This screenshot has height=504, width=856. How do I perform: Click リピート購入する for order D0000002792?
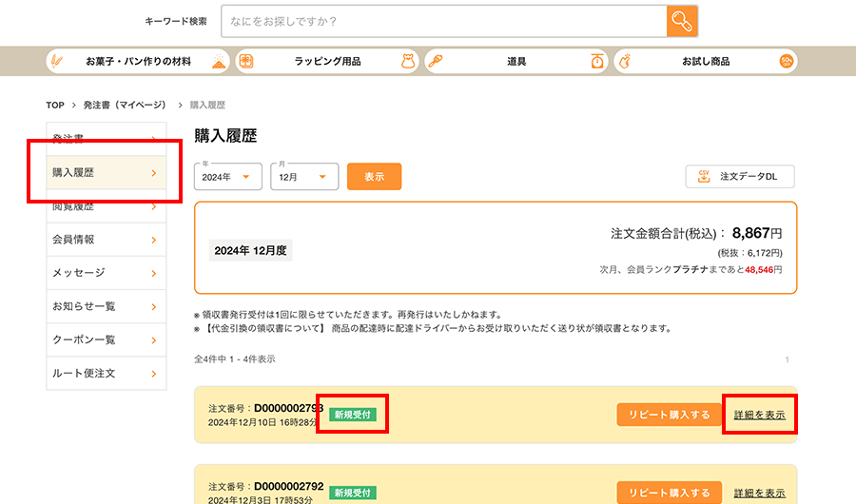coord(669,493)
